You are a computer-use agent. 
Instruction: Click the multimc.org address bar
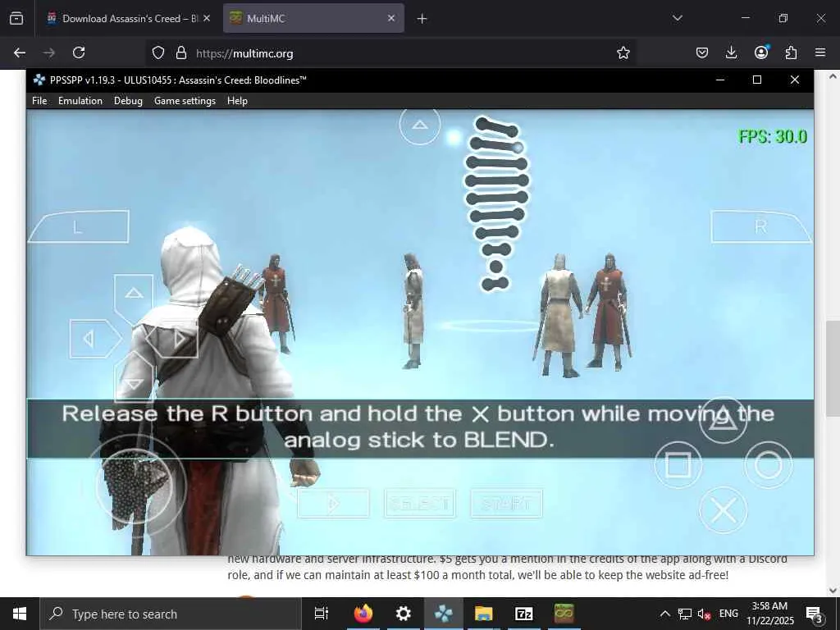(x=391, y=53)
